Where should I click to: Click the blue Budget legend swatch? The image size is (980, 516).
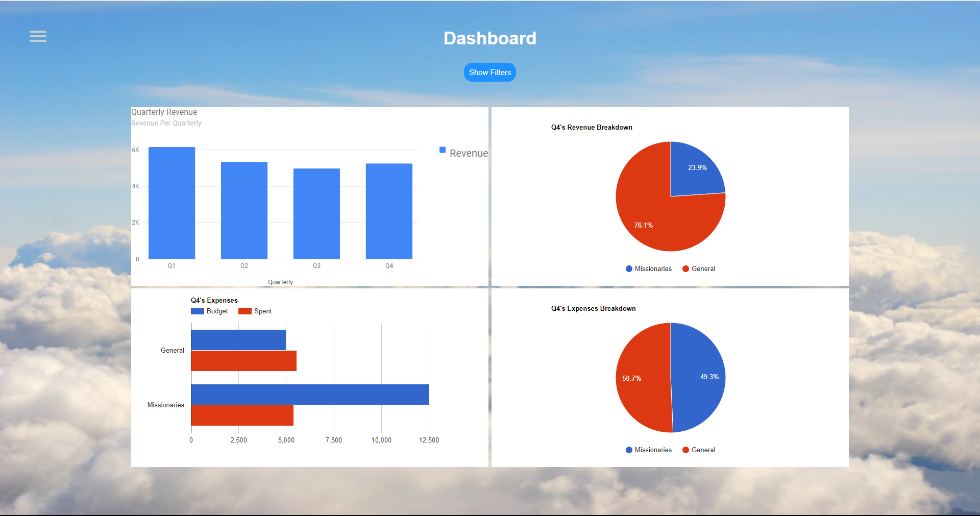pyautogui.click(x=197, y=311)
